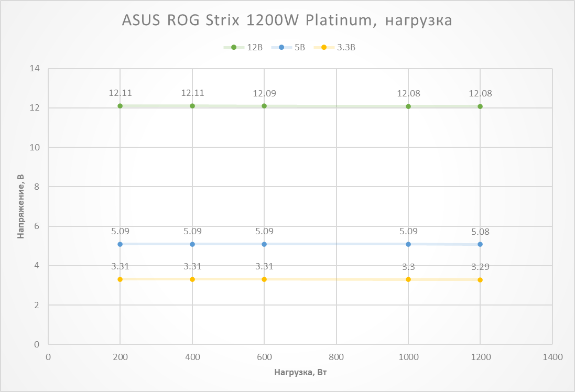
Task: Select the 12 tick on the voltage axis
Action: pyautogui.click(x=35, y=108)
